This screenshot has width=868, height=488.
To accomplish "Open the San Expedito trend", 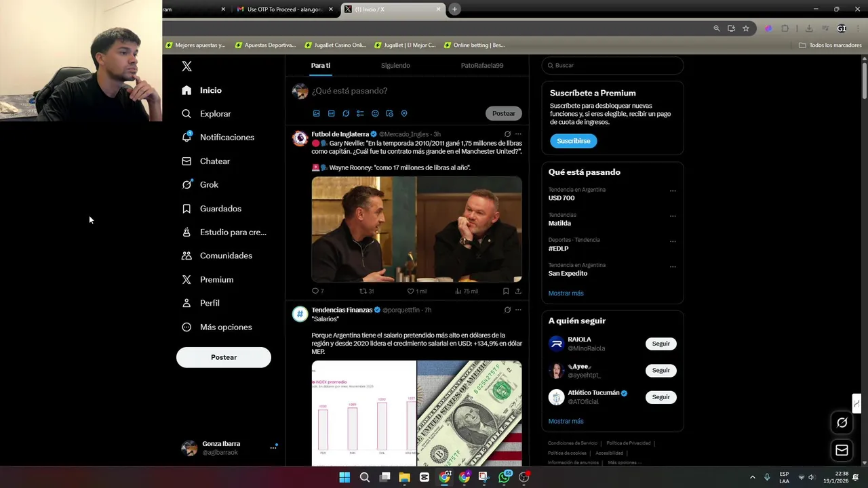I will [x=568, y=274].
